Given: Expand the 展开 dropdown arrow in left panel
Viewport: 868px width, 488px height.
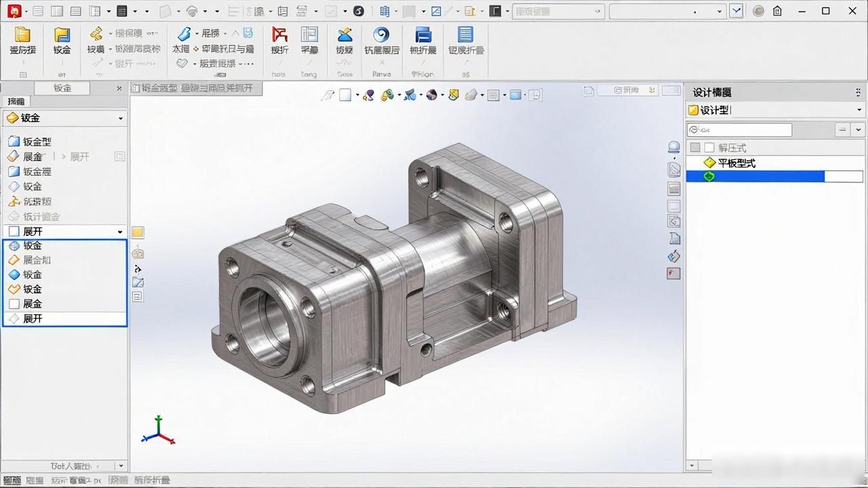Looking at the screenshot, I should (120, 232).
